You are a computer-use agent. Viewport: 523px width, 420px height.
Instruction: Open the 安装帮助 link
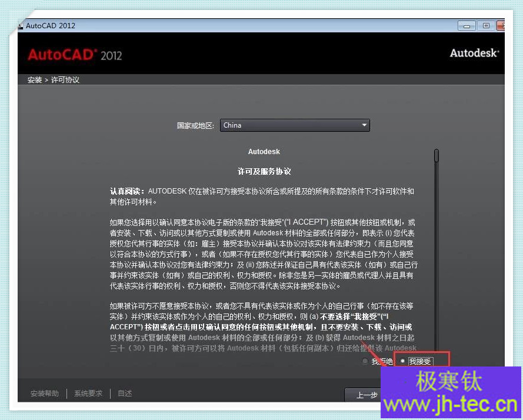44,394
